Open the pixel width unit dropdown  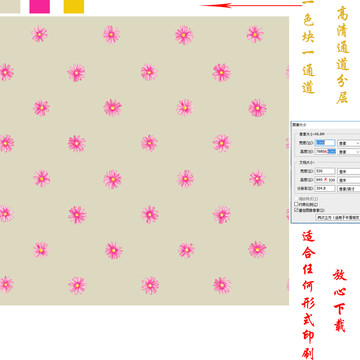[x=349, y=143]
